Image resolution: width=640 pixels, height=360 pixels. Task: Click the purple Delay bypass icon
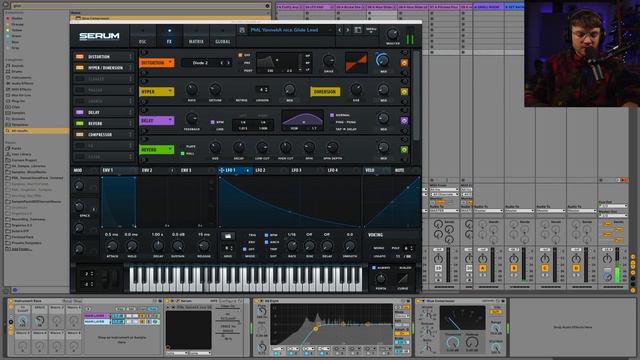[404, 121]
